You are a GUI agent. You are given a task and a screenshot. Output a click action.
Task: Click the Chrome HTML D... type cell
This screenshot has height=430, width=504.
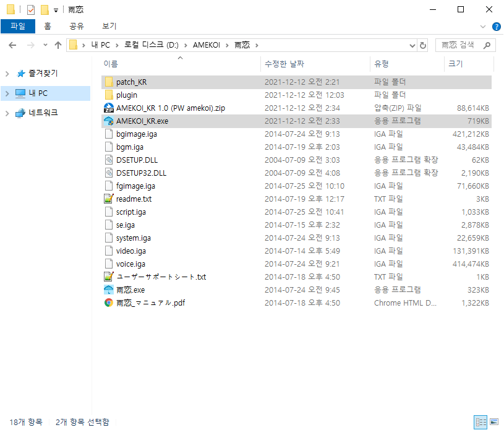pos(405,303)
